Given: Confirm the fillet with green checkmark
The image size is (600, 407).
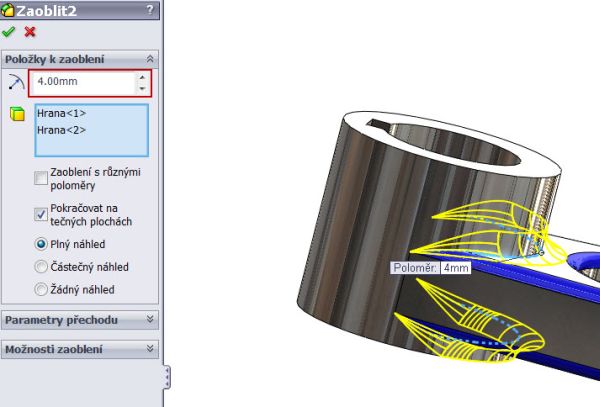Looking at the screenshot, I should pos(10,32).
